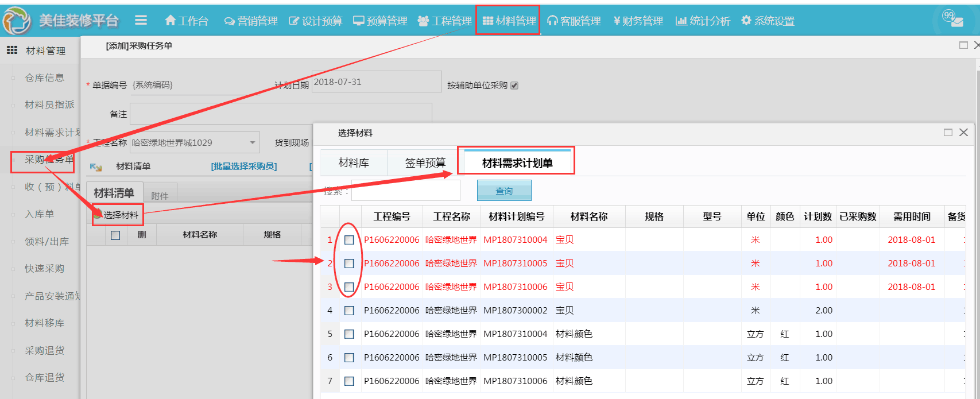
Task: Click the 批量选择采购员 link
Action: pos(243,166)
